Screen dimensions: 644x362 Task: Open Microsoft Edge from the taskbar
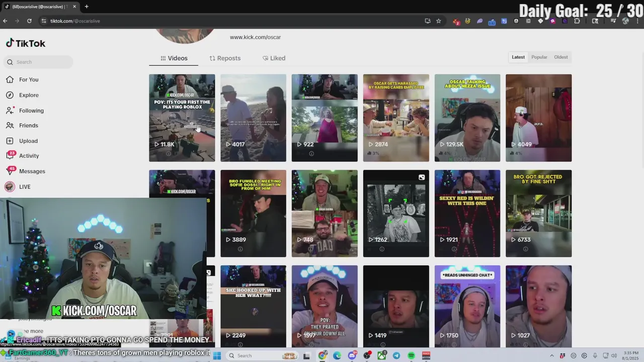click(337, 355)
